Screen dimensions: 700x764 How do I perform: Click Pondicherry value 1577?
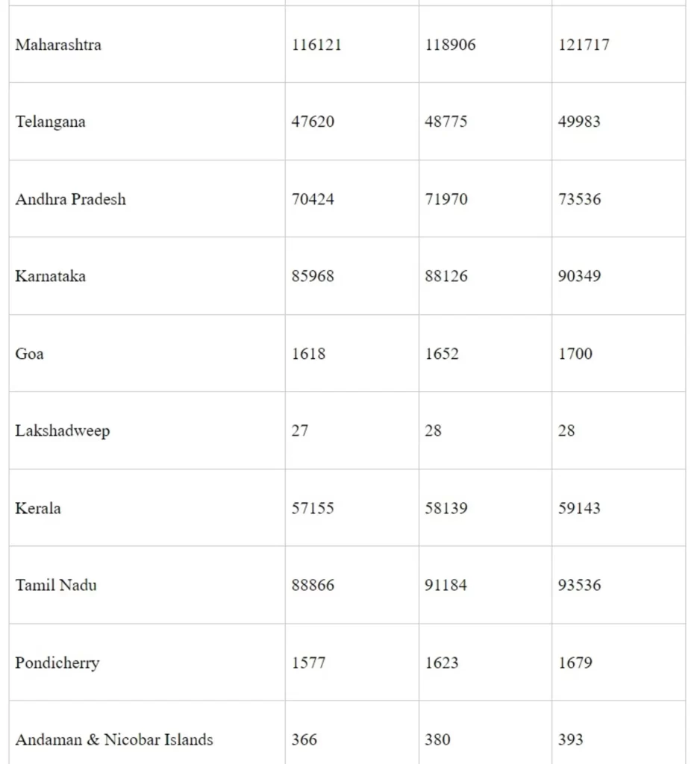[x=308, y=663]
